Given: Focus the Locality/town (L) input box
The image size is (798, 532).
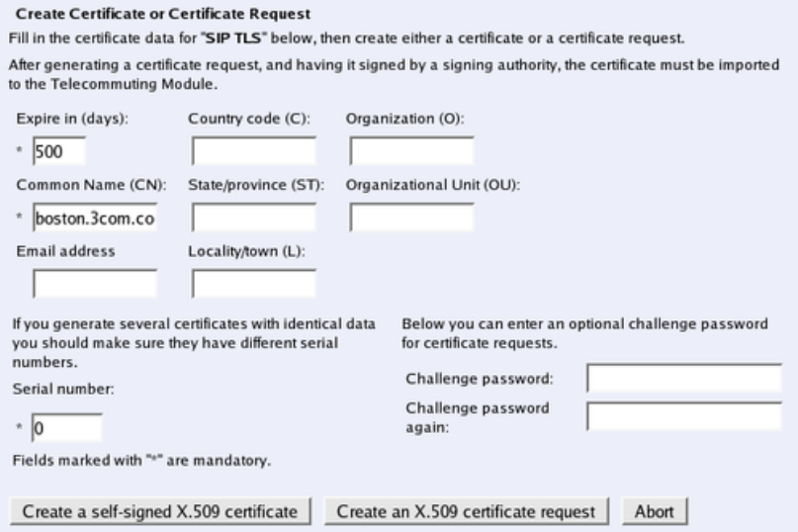Looking at the screenshot, I should 254,284.
